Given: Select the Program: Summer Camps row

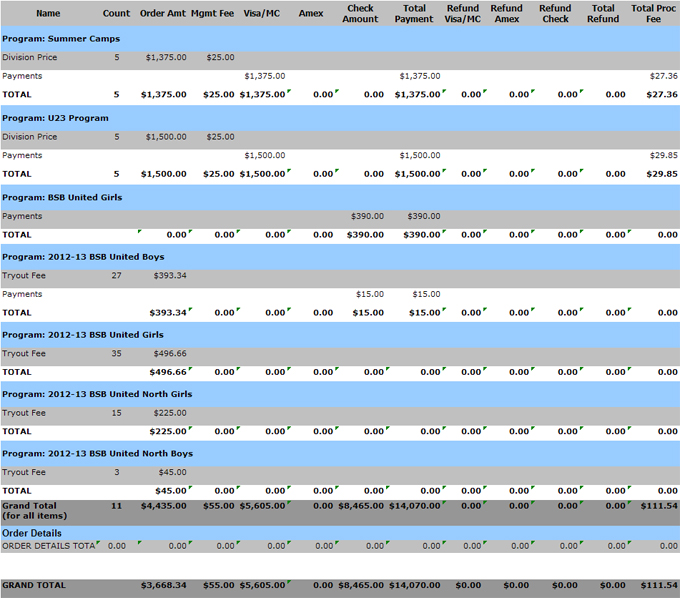Looking at the screenshot, I should coord(340,39).
